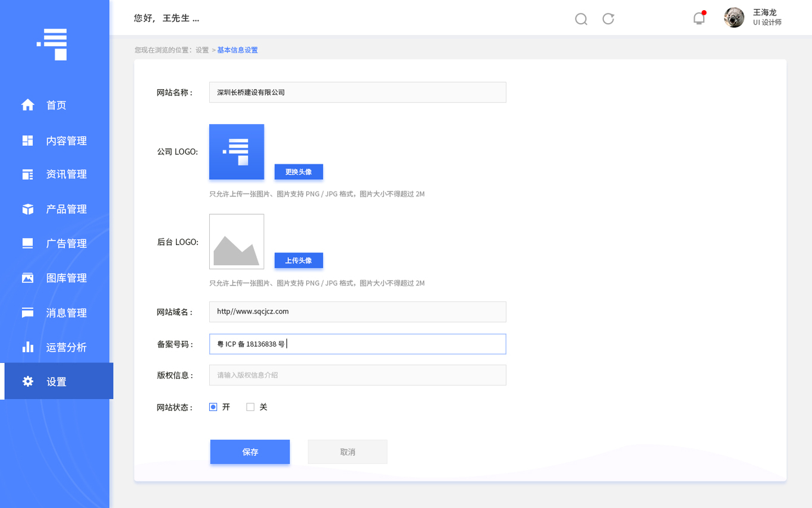Click the 内容管理 grid icon
This screenshot has width=812, height=508.
coord(28,140)
